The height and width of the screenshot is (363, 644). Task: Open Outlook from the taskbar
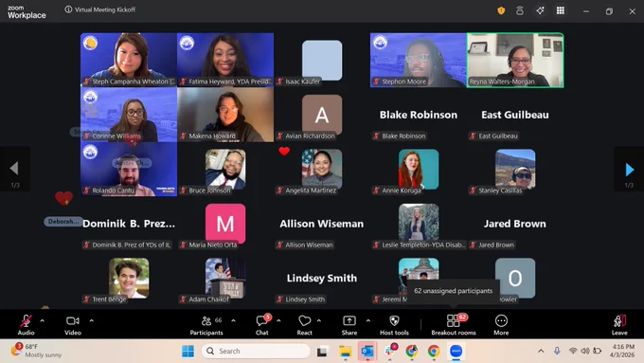click(x=367, y=351)
